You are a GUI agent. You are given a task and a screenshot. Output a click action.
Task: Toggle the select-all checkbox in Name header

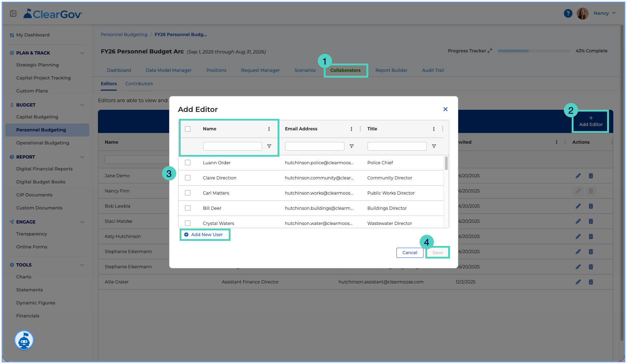point(188,129)
